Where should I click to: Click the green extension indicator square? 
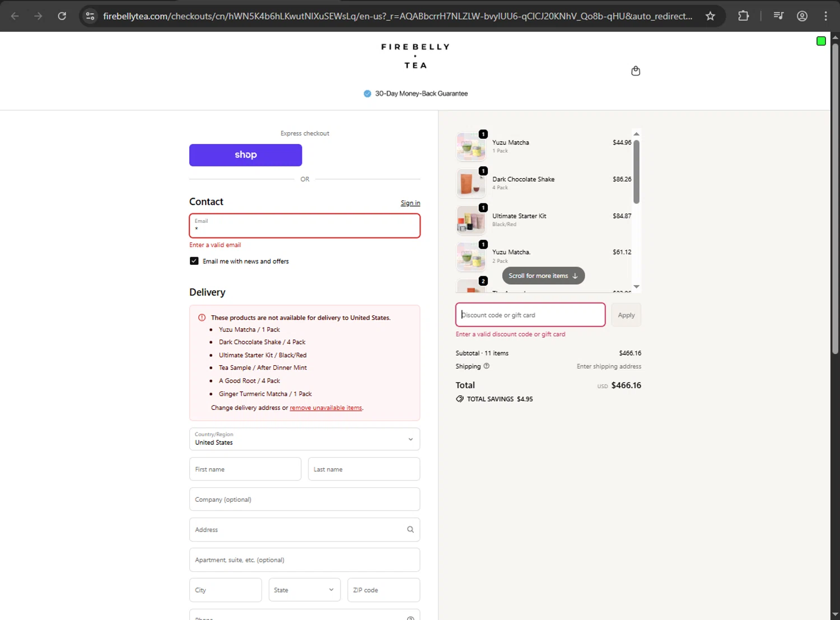(x=821, y=41)
